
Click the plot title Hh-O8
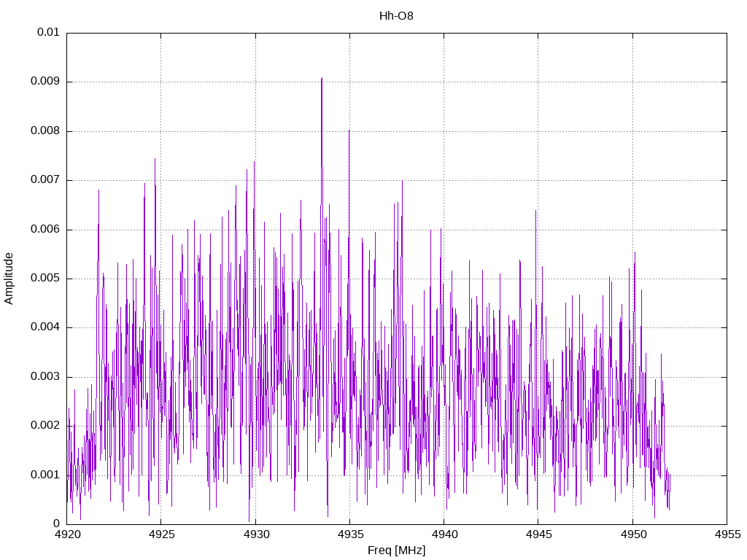coord(396,15)
